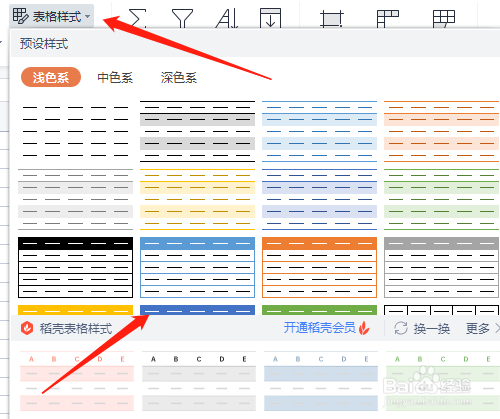
Task: Select the light blue striped style
Action: pos(319,131)
